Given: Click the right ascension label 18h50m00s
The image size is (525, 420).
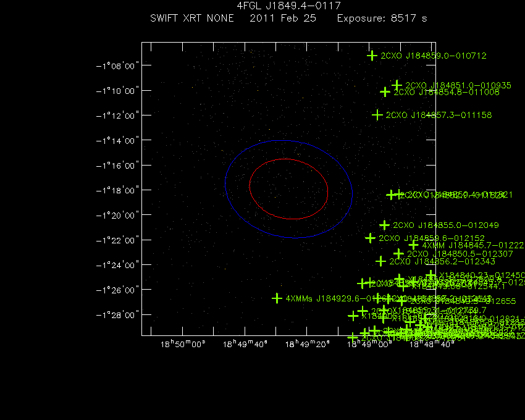Looking at the screenshot, I should click(x=183, y=344).
